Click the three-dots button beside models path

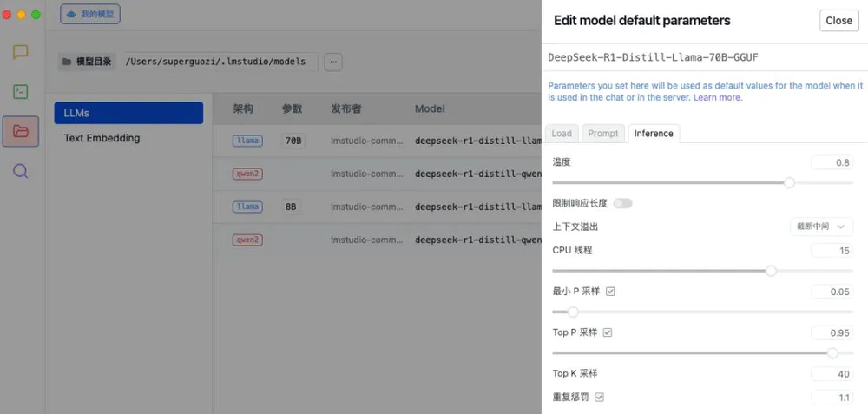point(333,62)
